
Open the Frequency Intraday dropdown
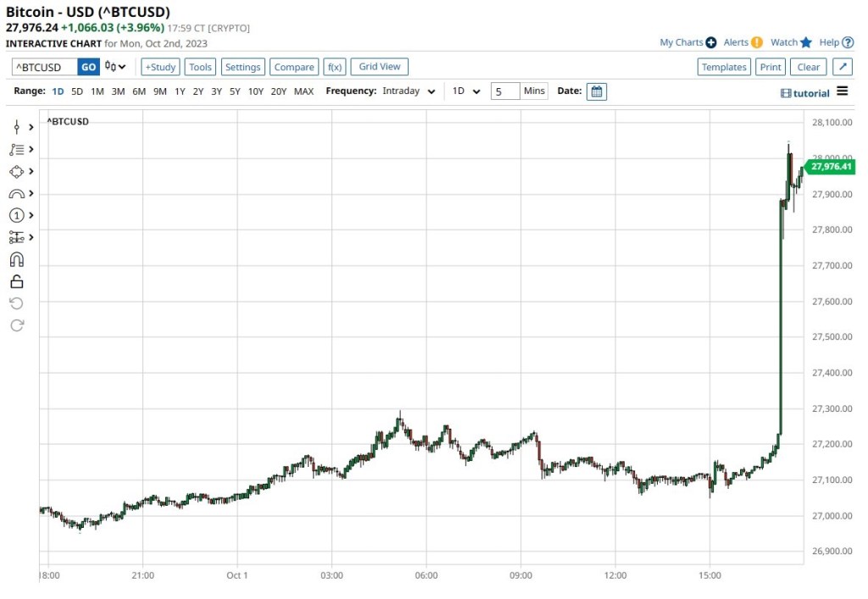409,92
